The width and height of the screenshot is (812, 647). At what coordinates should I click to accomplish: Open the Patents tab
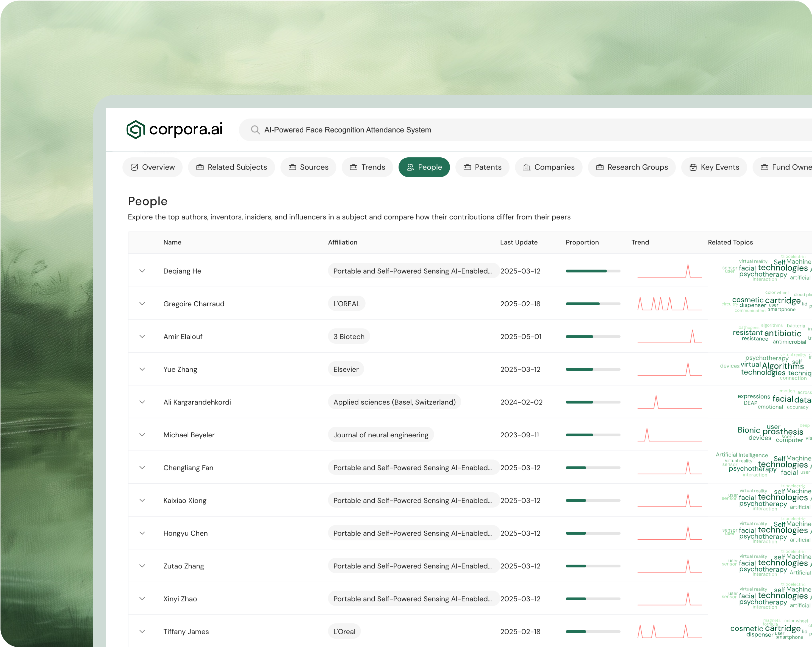click(x=483, y=167)
